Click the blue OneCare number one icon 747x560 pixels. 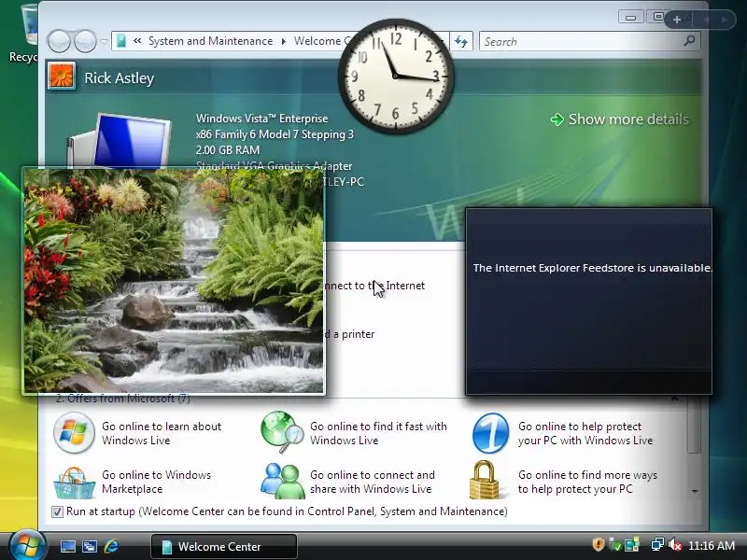click(491, 433)
